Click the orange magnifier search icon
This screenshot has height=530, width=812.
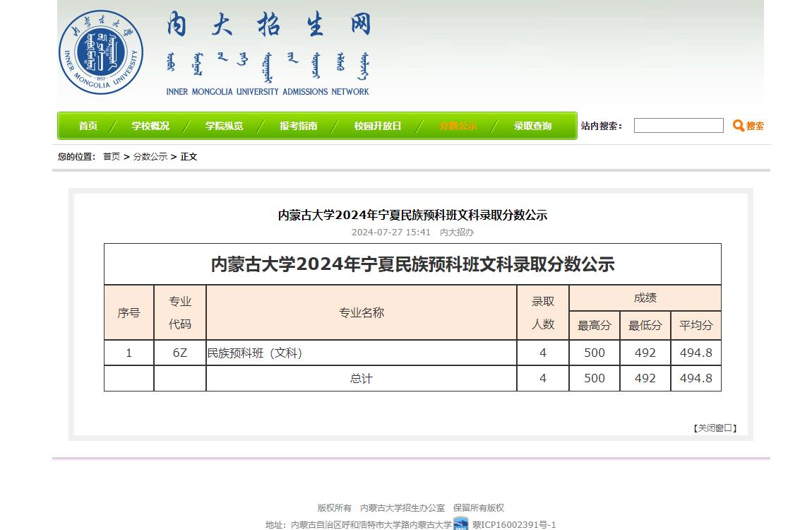(x=738, y=125)
